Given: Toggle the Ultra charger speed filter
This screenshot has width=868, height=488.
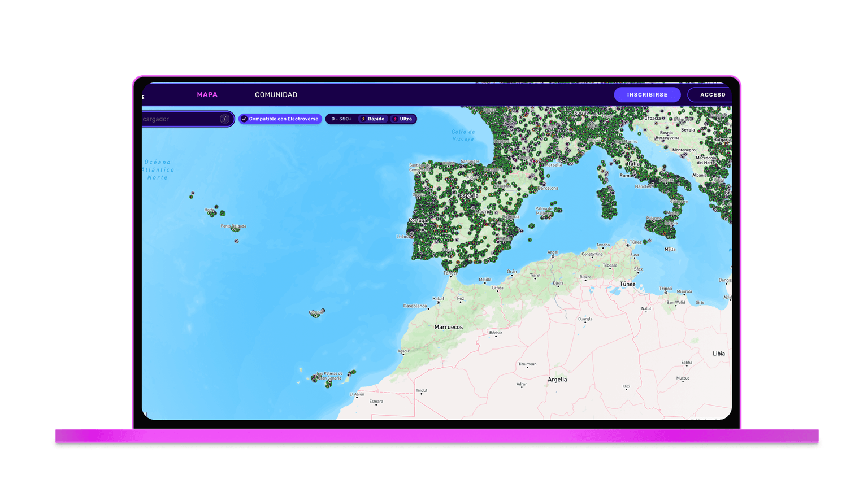Looking at the screenshot, I should point(403,119).
